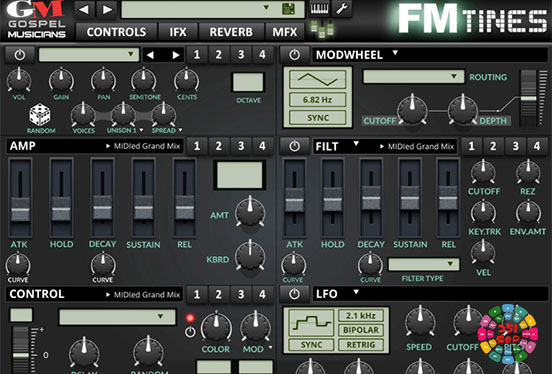Toggle SYNC in the bottom LFO display
Screen dimensions: 552x374
tap(311, 345)
